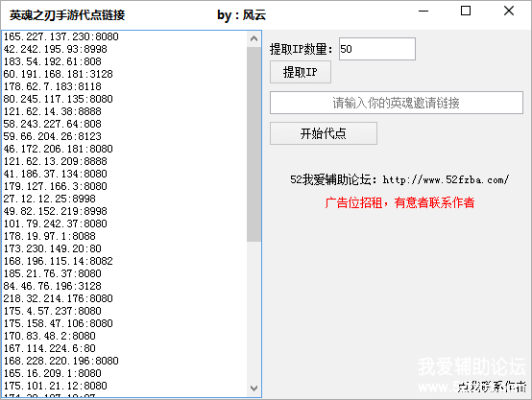The image size is (532, 400).
Task: Select proxy line 218.32.214.176:8080
Action: [x=58, y=298]
